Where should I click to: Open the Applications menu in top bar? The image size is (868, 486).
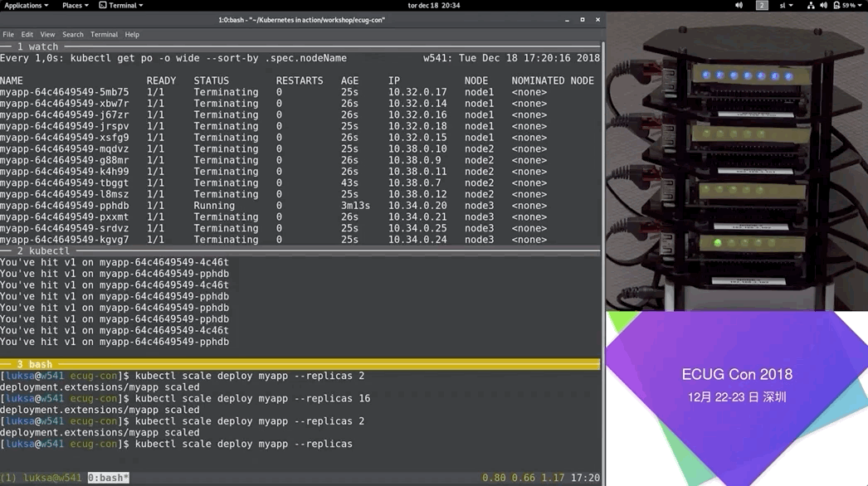pos(26,5)
